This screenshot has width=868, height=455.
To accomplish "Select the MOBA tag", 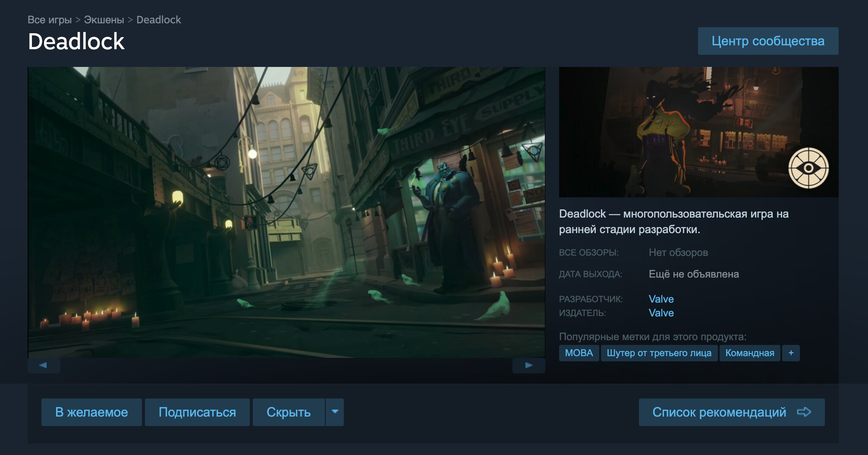I will (x=579, y=353).
